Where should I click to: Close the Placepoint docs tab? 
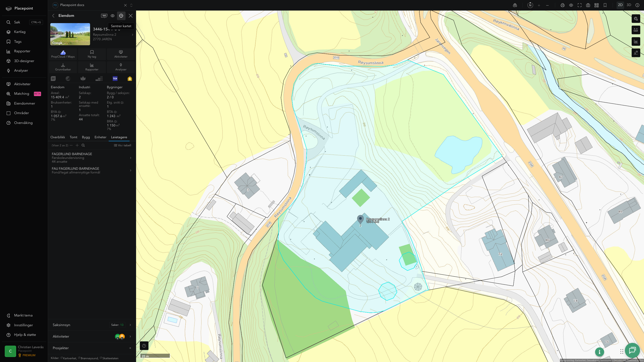[x=125, y=5]
